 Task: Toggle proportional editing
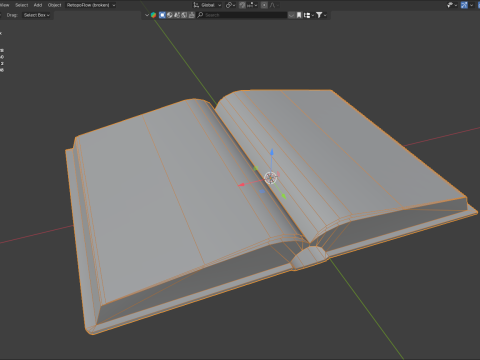[x=264, y=5]
